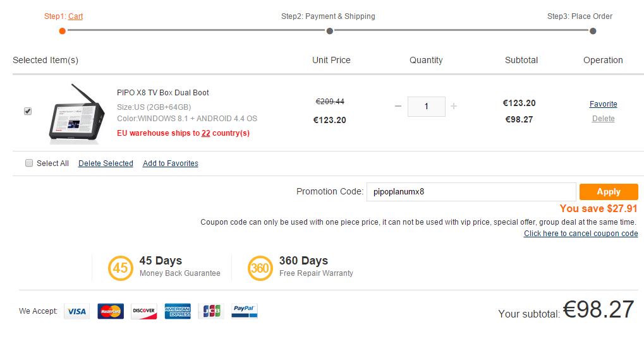Increase quantity with the plus button

(454, 106)
